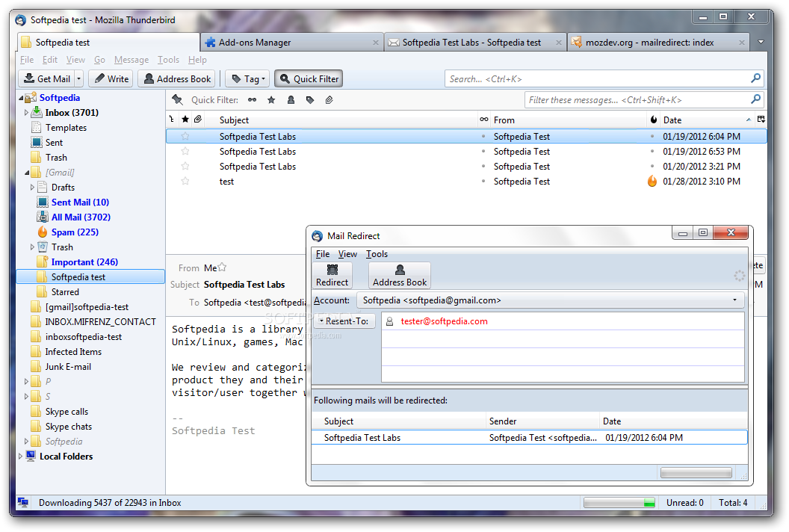The height and width of the screenshot is (532, 789).
Task: Switch to mozdev.org mailredirect tab
Action: click(658, 43)
